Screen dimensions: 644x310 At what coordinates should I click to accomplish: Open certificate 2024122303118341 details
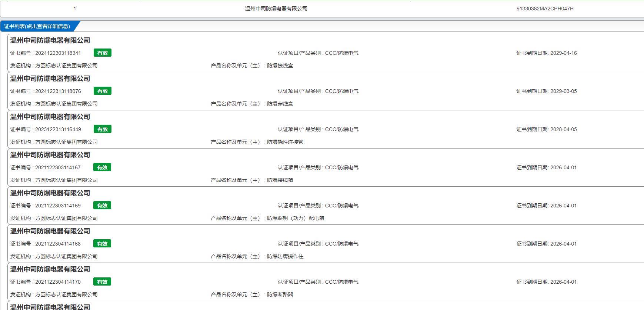[x=58, y=53]
